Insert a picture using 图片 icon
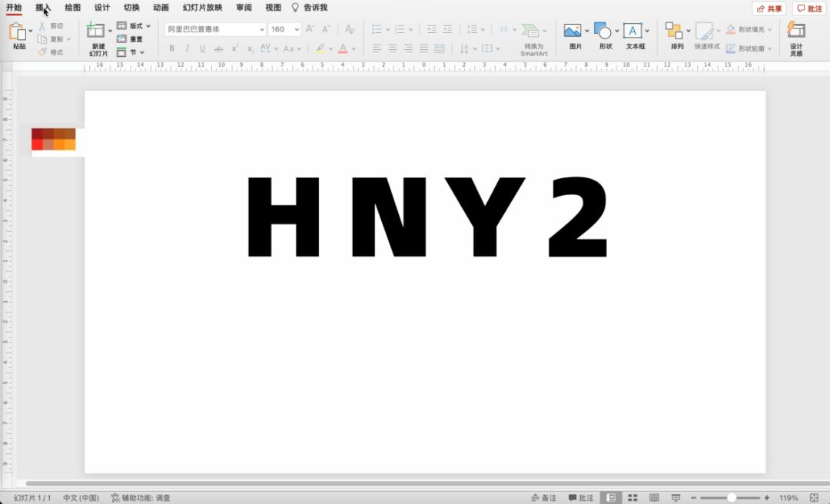Viewport: 830px width, 504px height. pos(573,31)
